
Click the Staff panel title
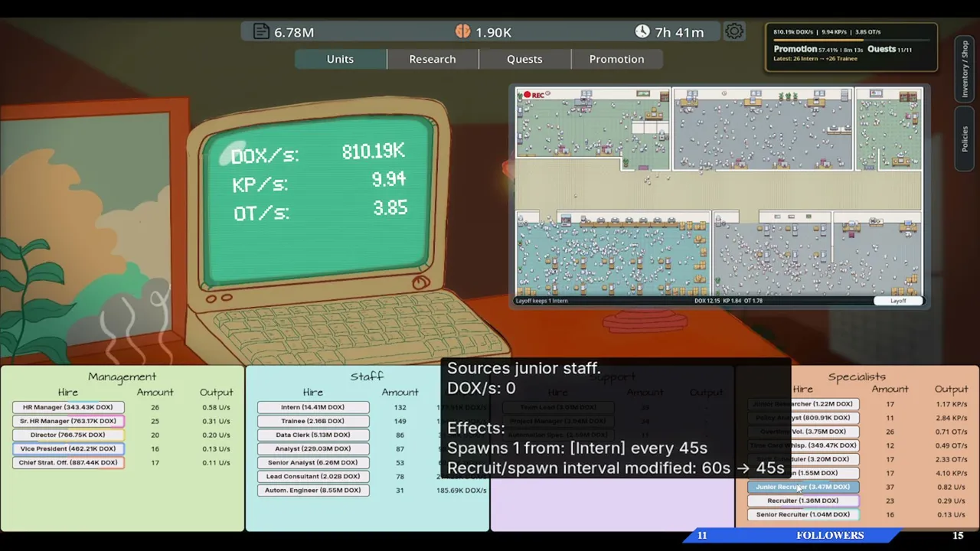click(x=367, y=377)
